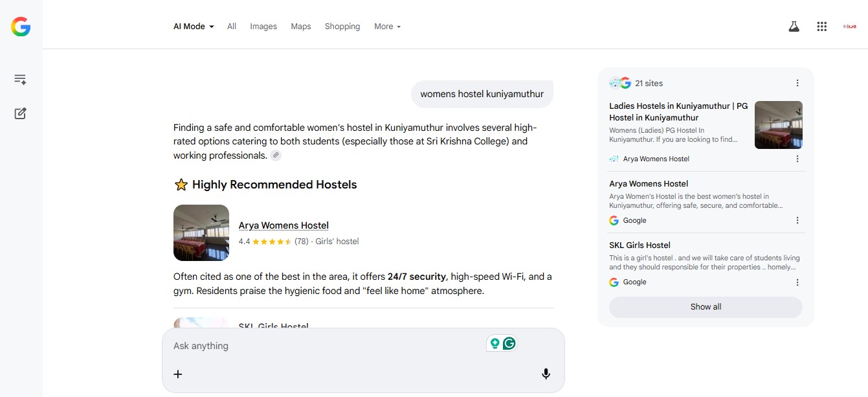Switch to the Images tab

[263, 27]
